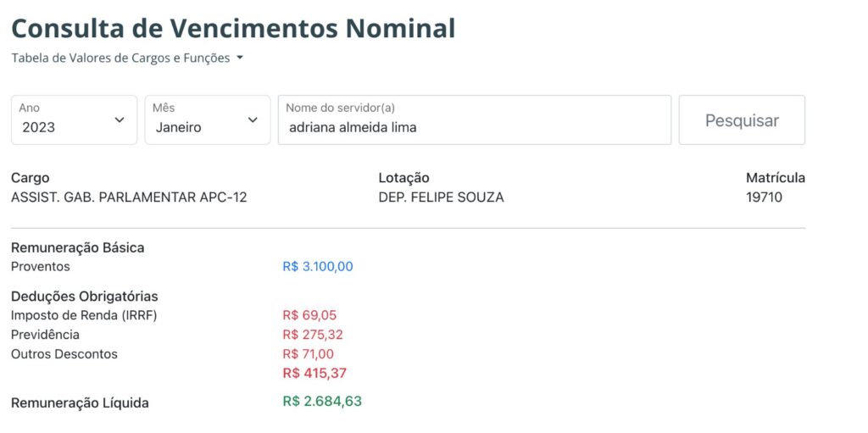Click the matrícula number 19710
This screenshot has width=868, height=433.
(x=764, y=197)
